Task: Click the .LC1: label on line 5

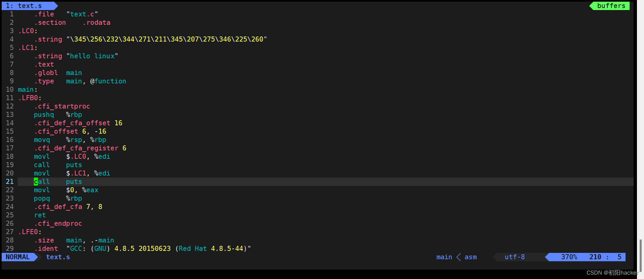Action: [28, 48]
